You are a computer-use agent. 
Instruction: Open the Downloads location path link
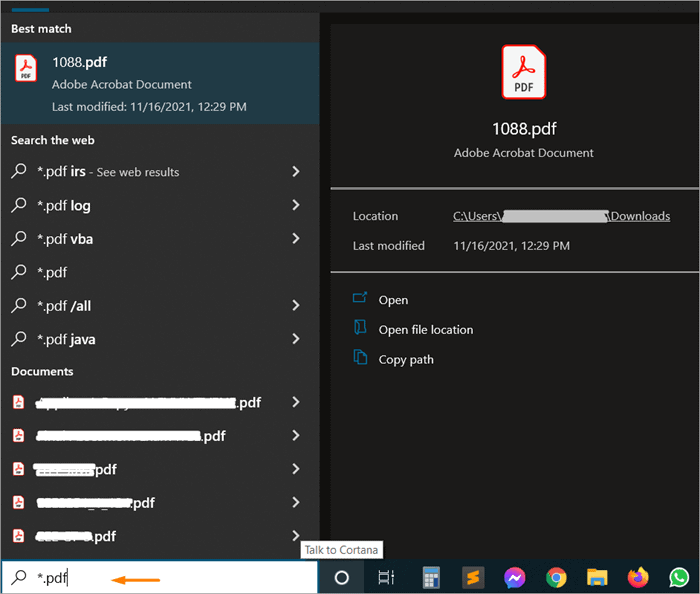(x=561, y=216)
